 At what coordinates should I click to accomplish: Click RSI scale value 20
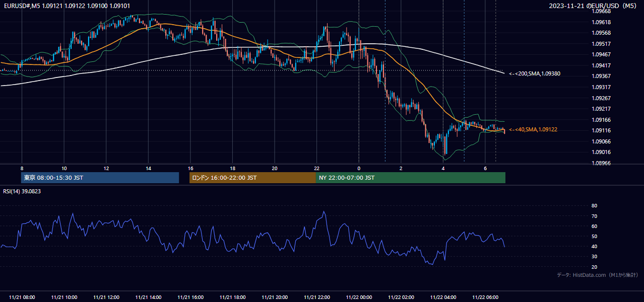coord(594,267)
